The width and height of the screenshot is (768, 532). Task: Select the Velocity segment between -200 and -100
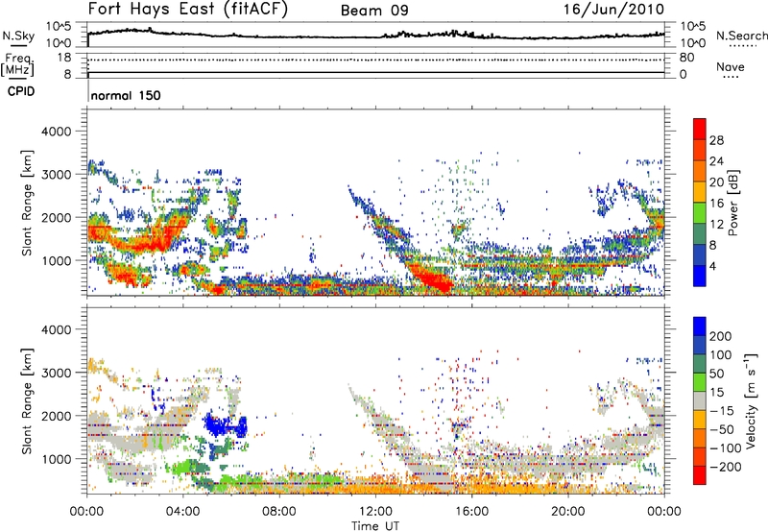click(x=700, y=456)
